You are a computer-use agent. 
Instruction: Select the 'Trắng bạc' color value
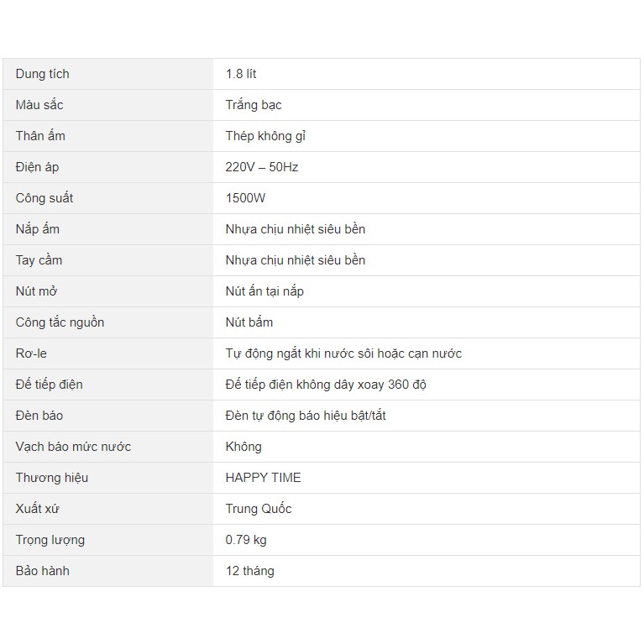254,105
